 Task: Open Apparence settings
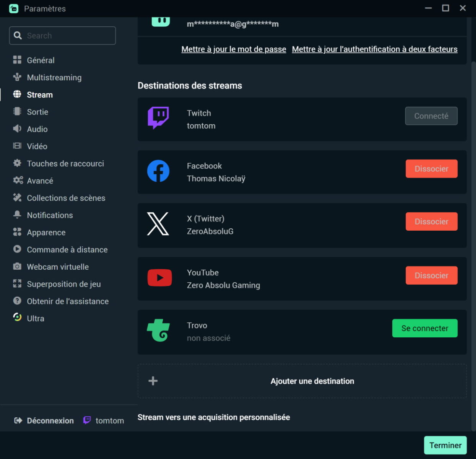click(46, 232)
